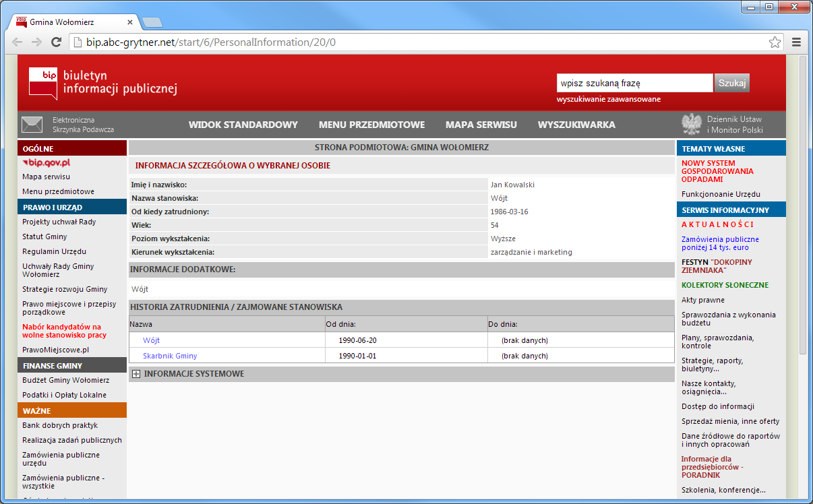Click the Jan Kowalski name value
Image resolution: width=813 pixels, height=504 pixels.
(x=513, y=185)
